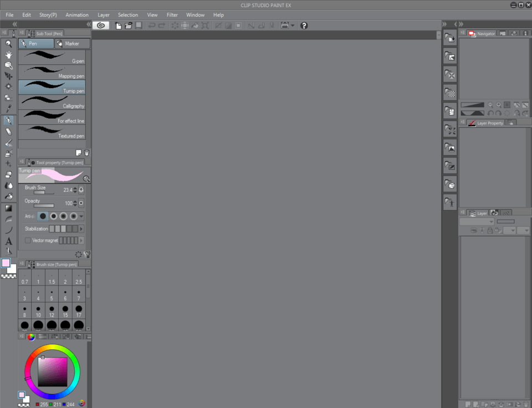Select the first anti-aliasing option
This screenshot has height=408, width=532.
tap(43, 216)
